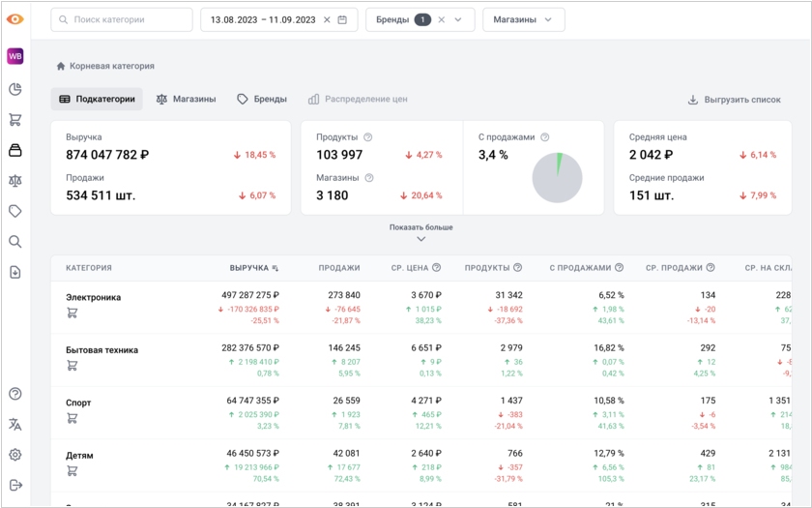Click Выгрузить список export button
The width and height of the screenshot is (812, 508).
coord(734,100)
